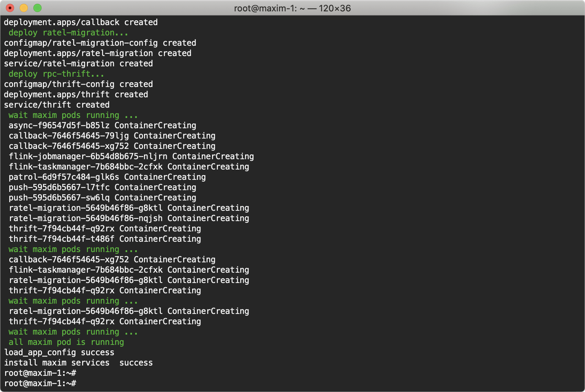
Task: Click the callback-7646f54645-79ljg pod line
Action: 112,136
